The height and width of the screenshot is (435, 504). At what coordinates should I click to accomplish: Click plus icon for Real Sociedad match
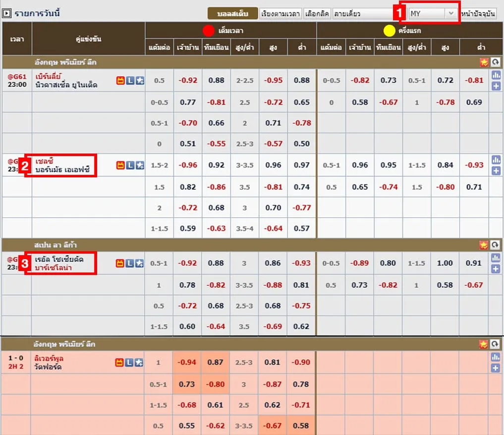(496, 269)
